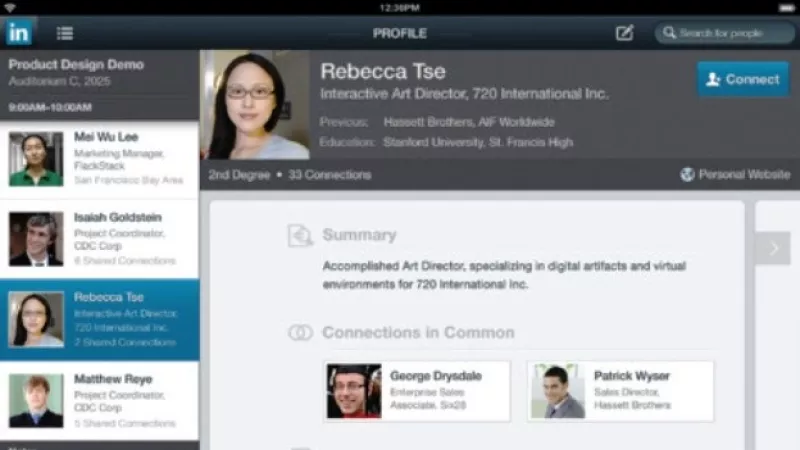Image resolution: width=800 pixels, height=450 pixels.
Task: Click the Summary section icon
Action: [x=300, y=235]
